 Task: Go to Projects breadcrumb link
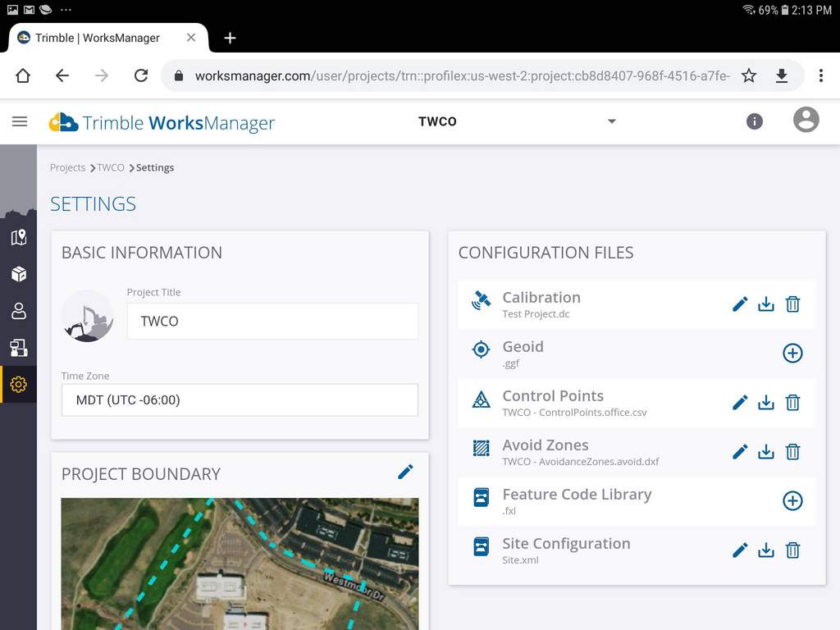click(x=67, y=167)
